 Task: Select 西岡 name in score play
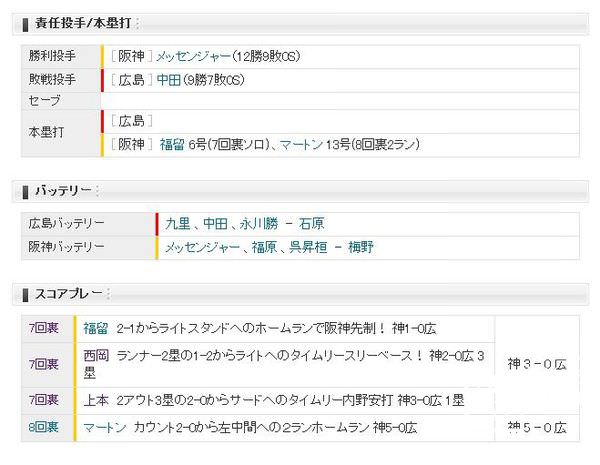pyautogui.click(x=96, y=356)
